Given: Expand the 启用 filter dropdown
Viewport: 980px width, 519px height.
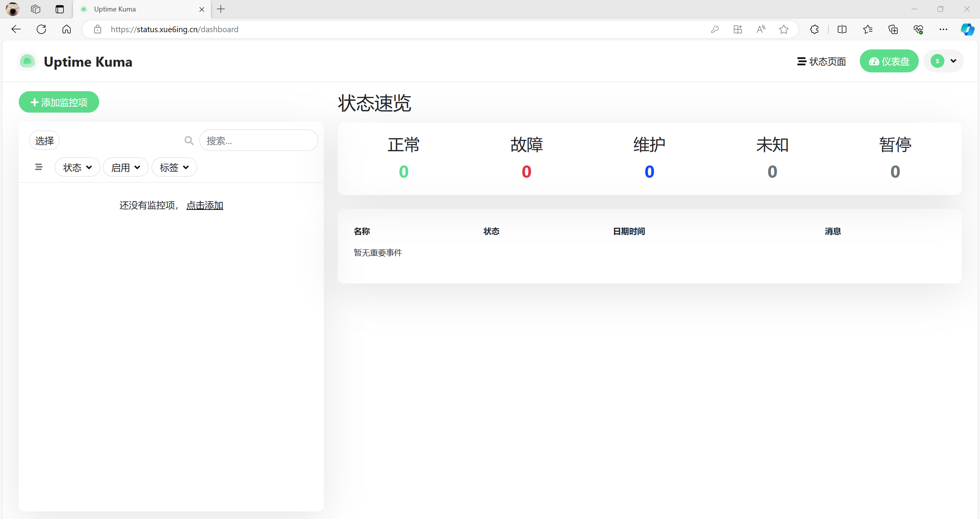Looking at the screenshot, I should click(126, 167).
